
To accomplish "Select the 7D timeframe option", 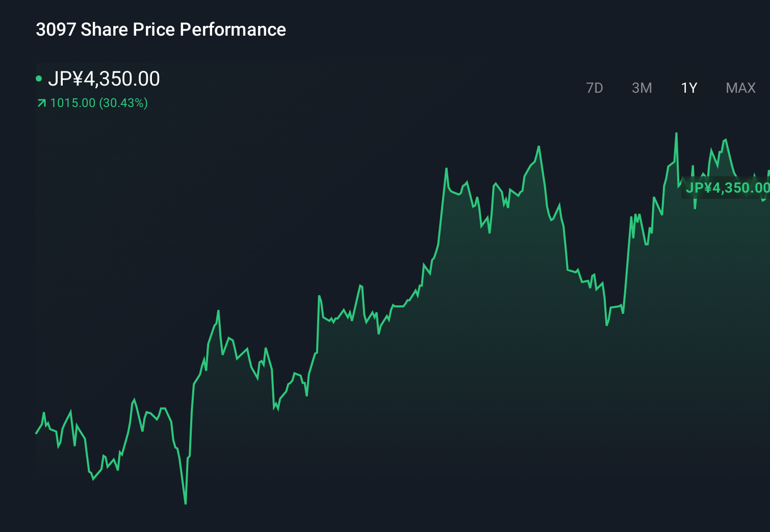I will (x=595, y=88).
